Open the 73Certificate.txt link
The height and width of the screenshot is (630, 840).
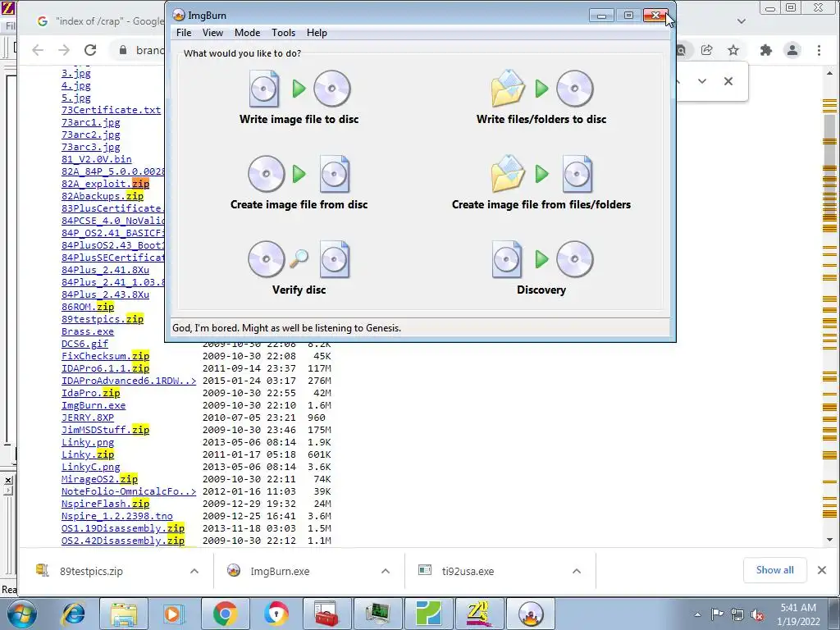tap(111, 110)
